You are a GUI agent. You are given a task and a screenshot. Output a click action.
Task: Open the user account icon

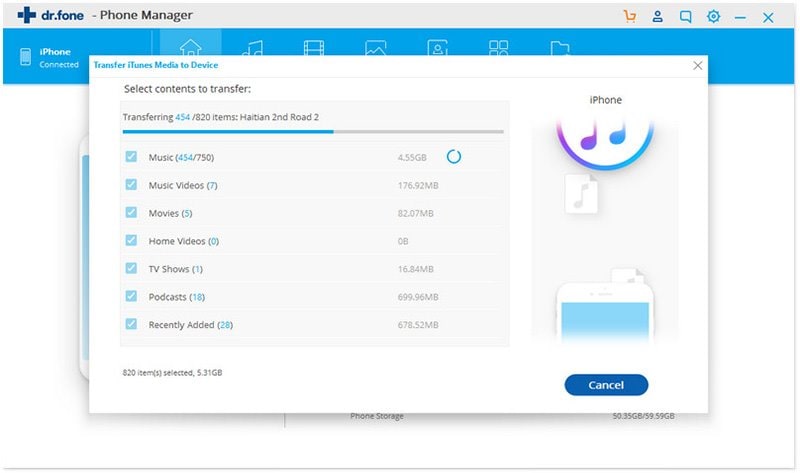658,16
